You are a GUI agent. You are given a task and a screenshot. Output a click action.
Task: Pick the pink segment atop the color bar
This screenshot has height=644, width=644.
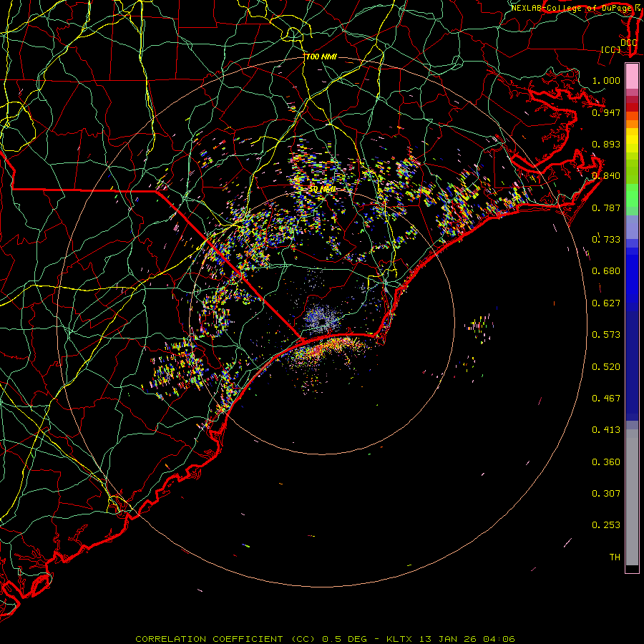(632, 76)
